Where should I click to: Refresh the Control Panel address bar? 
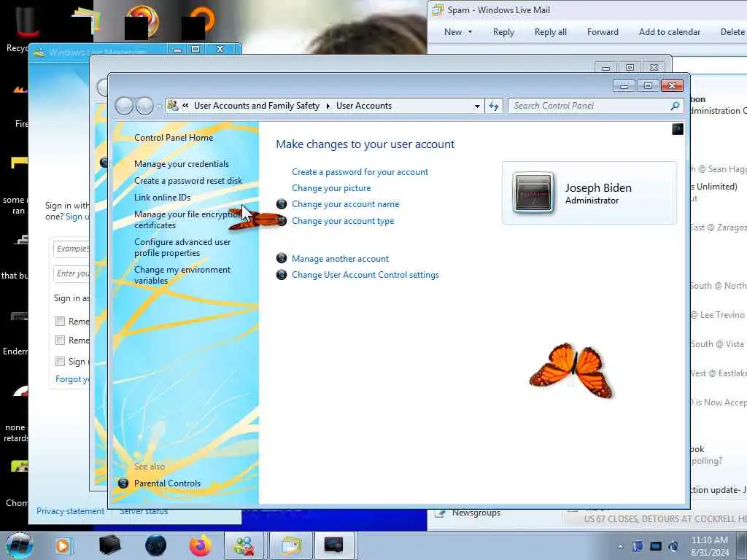pos(494,106)
